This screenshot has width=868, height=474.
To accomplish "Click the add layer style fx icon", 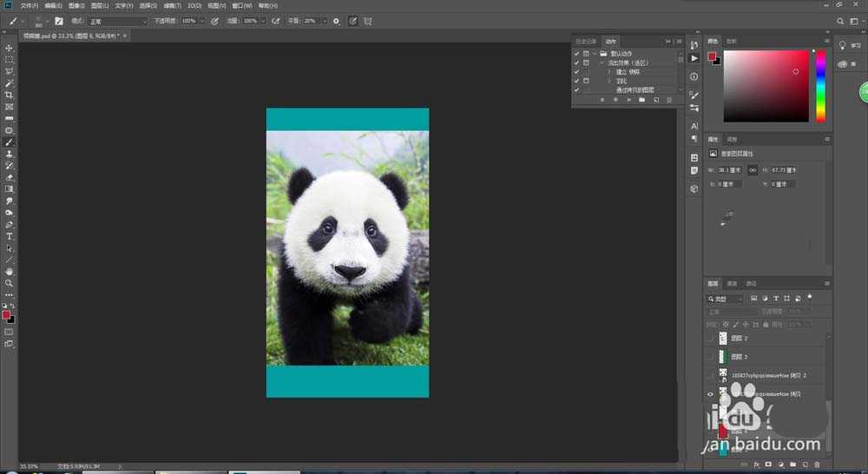I will point(756,464).
